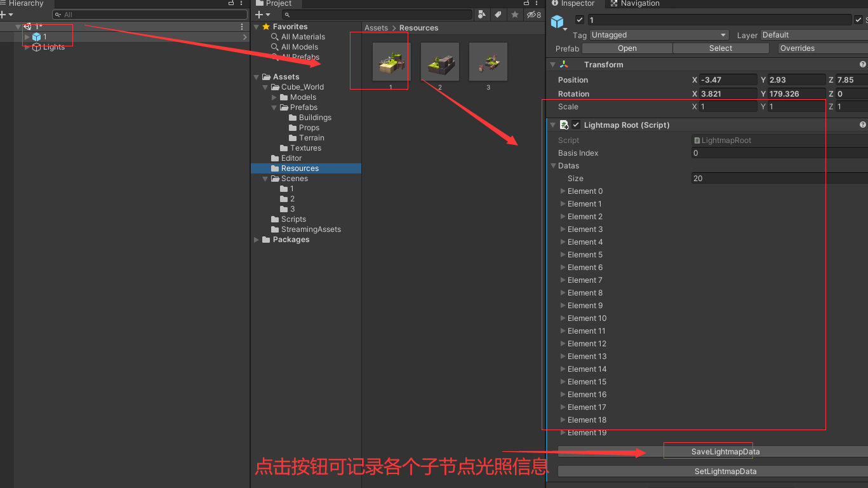
Task: Open the create asset plus menu in Project
Action: [x=259, y=14]
